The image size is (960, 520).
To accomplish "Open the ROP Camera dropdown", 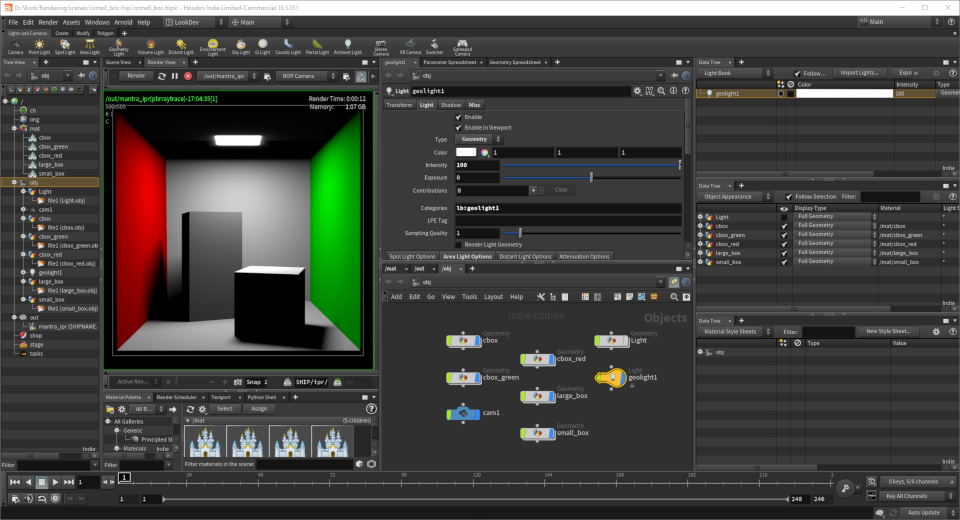I will point(306,76).
